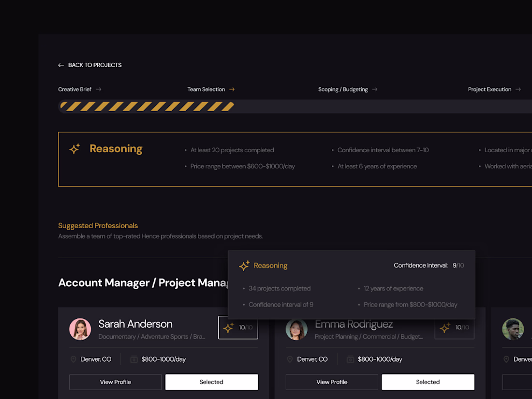
Task: Click the Reasoning heading in the banner
Action: tap(116, 148)
